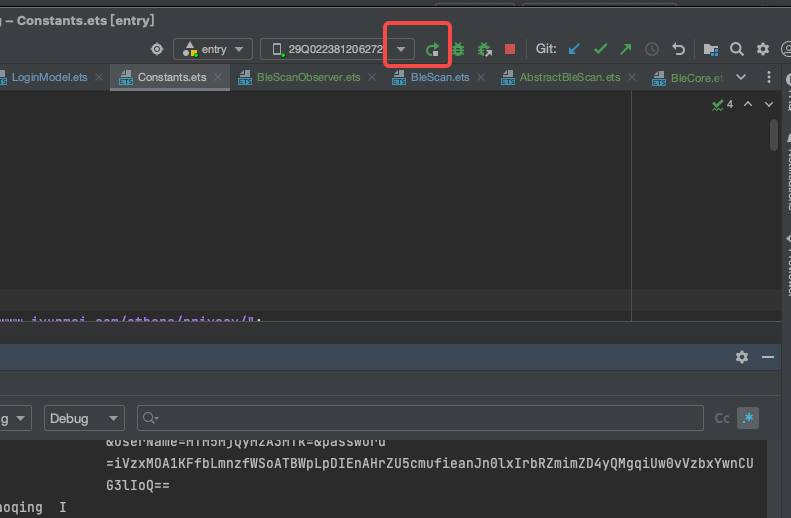The height and width of the screenshot is (518, 791).
Task: Click the search everywhere magnifier
Action: [x=737, y=49]
